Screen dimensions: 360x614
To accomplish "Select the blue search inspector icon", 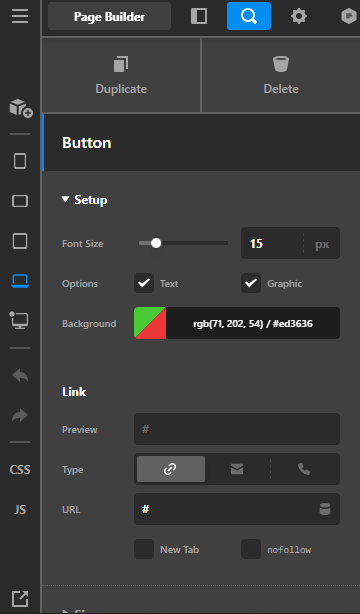I will point(249,16).
